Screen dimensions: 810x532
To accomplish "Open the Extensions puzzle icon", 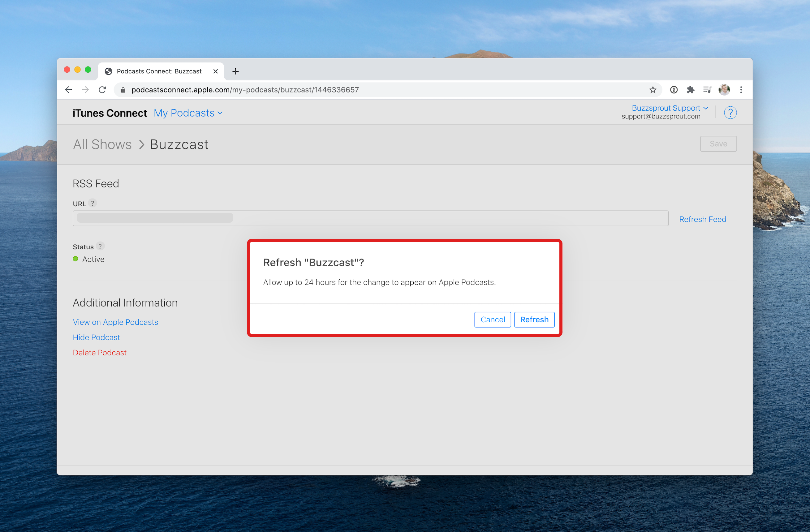I will click(x=690, y=90).
